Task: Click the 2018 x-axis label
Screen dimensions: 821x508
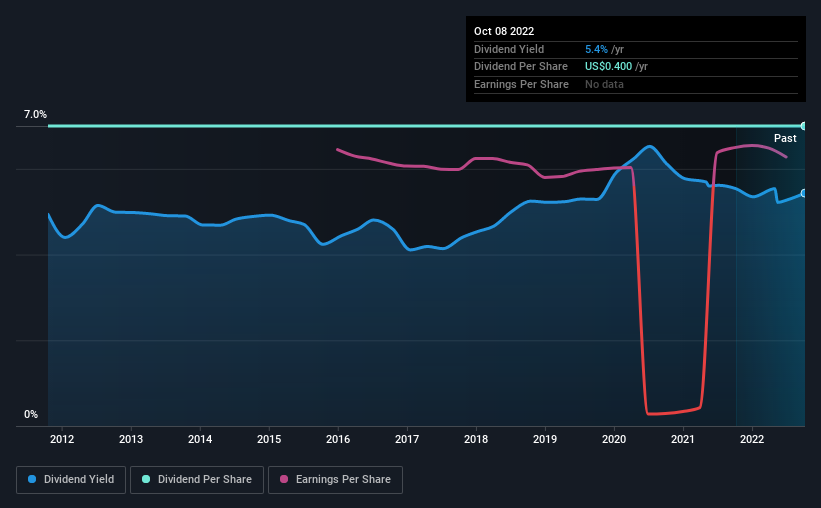Action: pos(476,439)
